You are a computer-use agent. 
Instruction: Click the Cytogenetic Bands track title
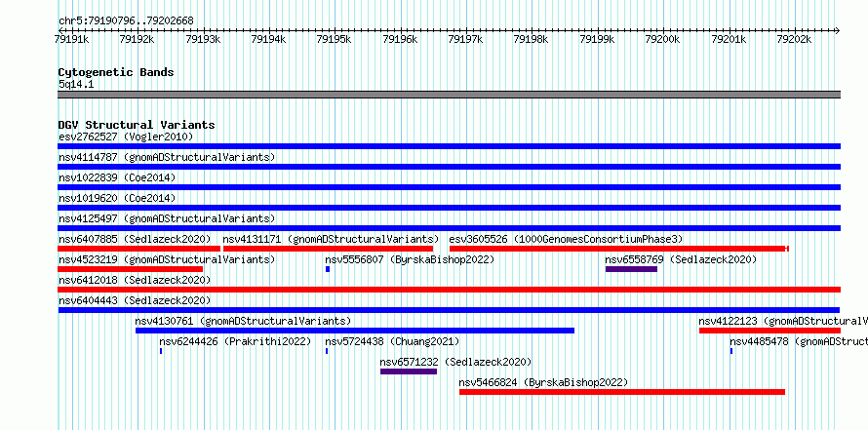pyautogui.click(x=116, y=72)
